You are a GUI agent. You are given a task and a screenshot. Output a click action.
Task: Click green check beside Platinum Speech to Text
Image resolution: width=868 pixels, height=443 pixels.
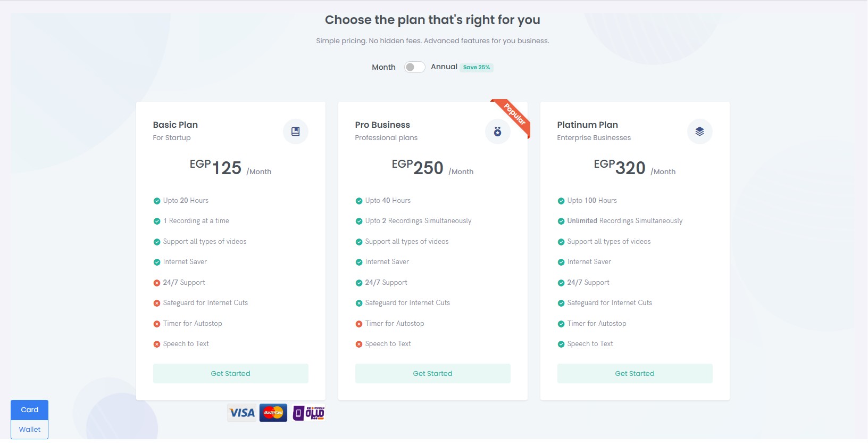click(561, 344)
